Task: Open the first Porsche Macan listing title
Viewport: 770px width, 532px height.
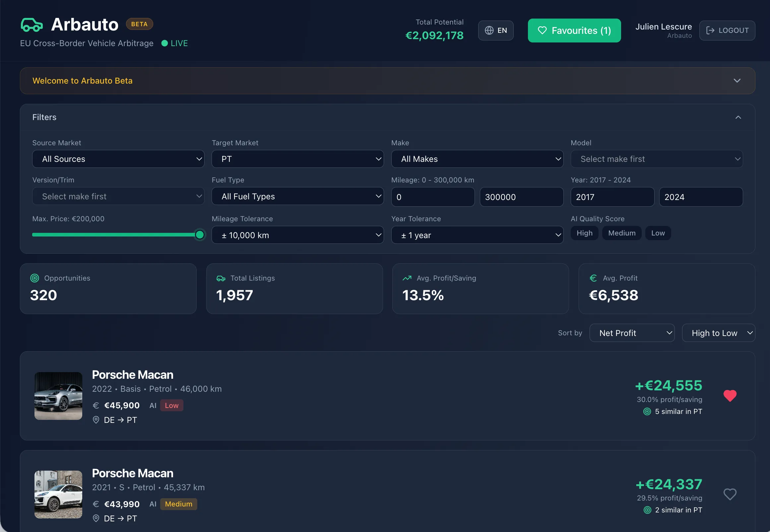Action: 133,375
